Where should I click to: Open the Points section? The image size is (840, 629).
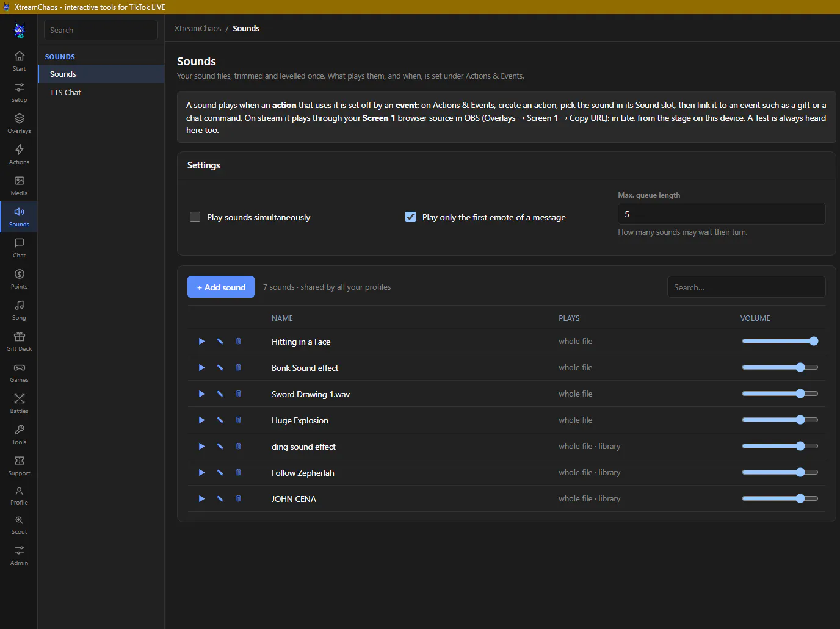(19, 279)
